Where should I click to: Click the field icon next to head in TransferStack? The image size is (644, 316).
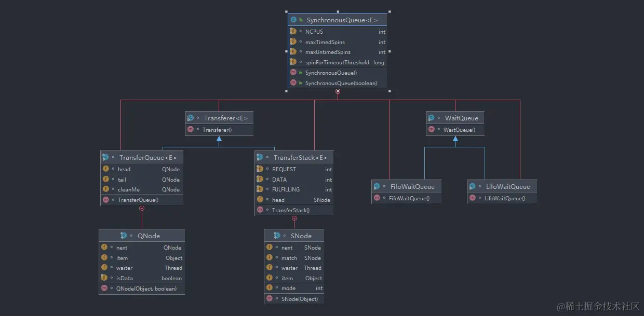tap(260, 200)
